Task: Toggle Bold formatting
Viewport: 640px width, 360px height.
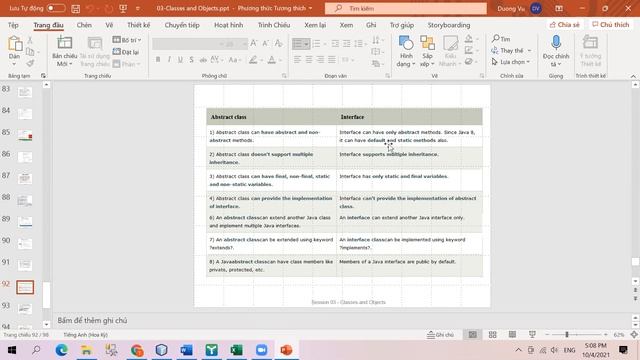Action: (x=158, y=60)
